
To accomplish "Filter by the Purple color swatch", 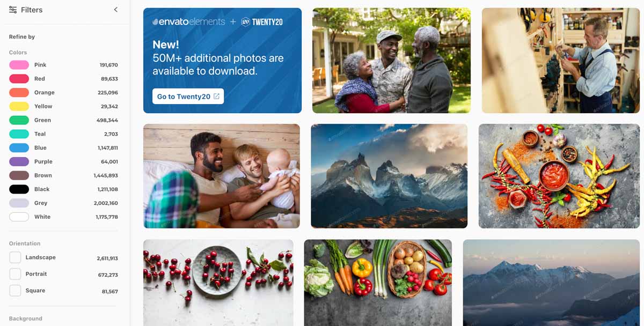I will click(x=19, y=161).
